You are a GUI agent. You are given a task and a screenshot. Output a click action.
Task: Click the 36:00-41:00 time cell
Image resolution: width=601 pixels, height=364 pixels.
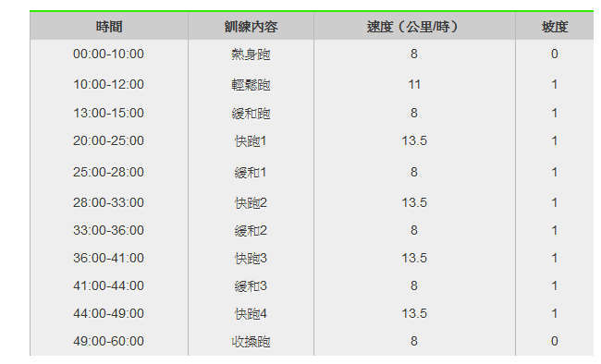[x=109, y=258]
